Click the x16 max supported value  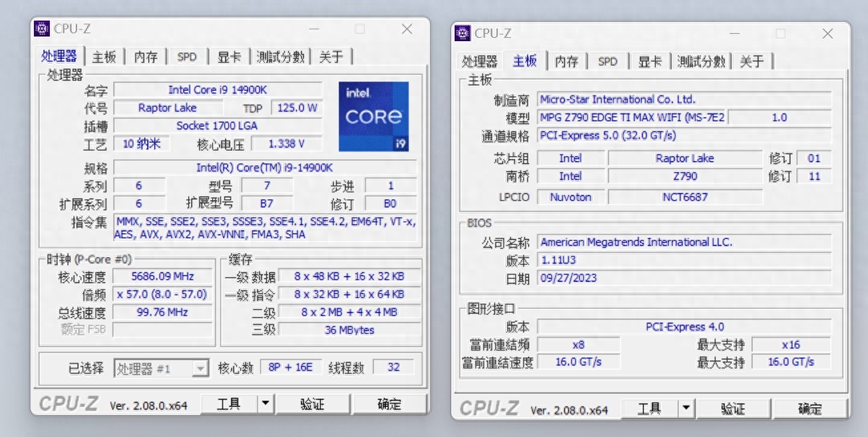[791, 345]
